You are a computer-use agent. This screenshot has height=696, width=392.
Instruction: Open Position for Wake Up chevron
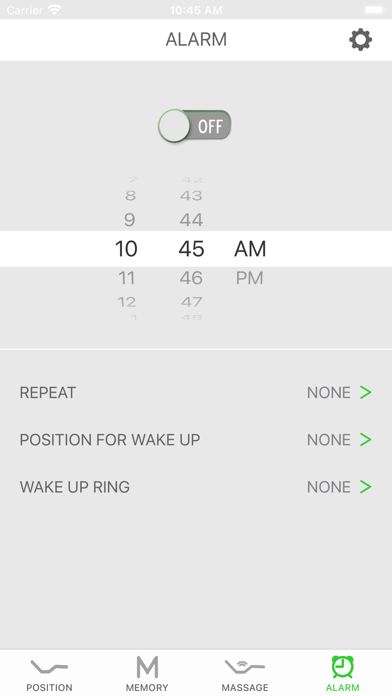(365, 439)
